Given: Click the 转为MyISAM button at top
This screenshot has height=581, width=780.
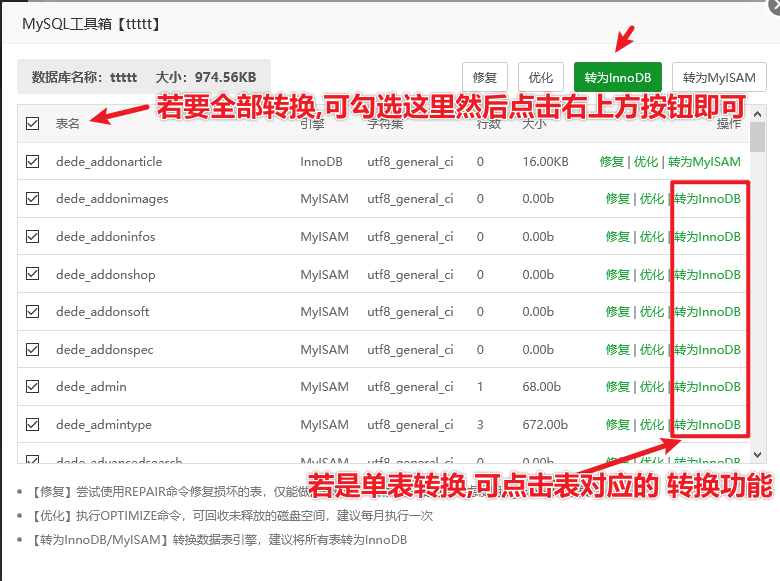Looking at the screenshot, I should [719, 77].
